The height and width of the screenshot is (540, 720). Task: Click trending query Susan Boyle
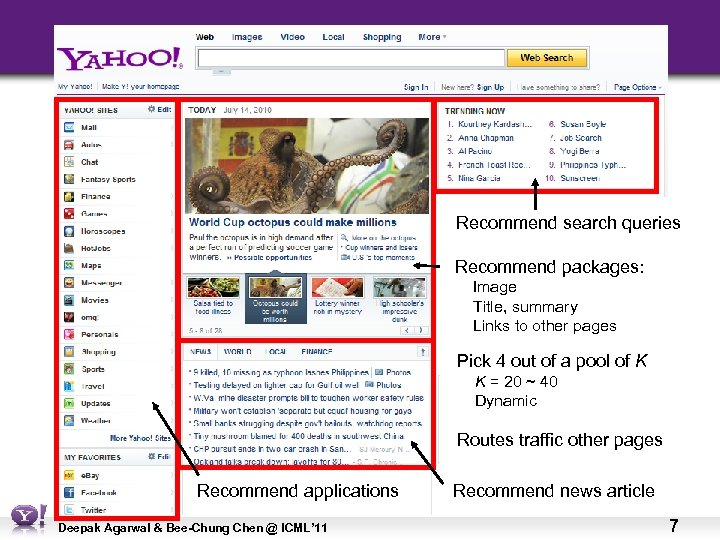coord(583,124)
